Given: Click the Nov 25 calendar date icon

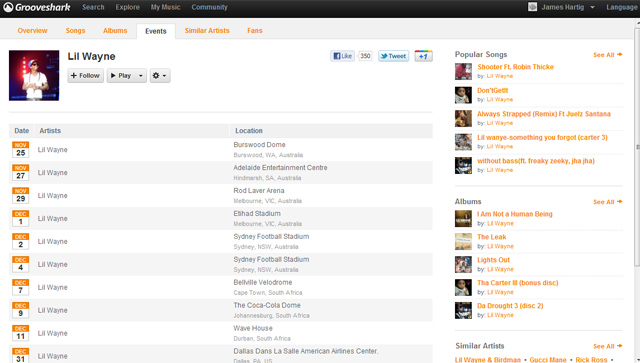Looking at the screenshot, I should [x=20, y=150].
